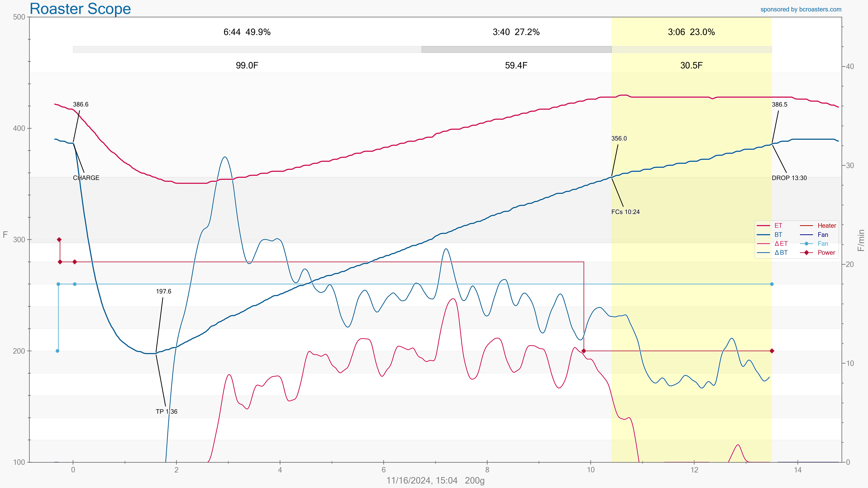
Task: Toggle the ET curve in the legend
Action: point(778,226)
